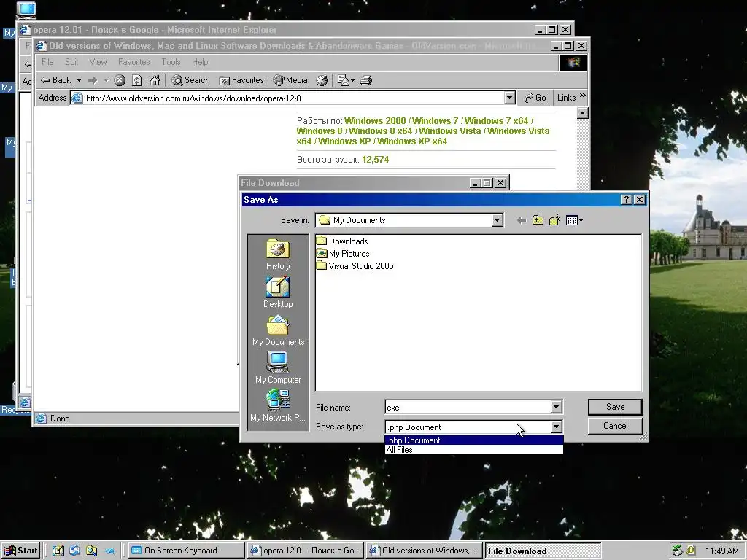The width and height of the screenshot is (747, 560).
Task: Click the Refresh icon in IE toolbar
Action: coord(136,80)
